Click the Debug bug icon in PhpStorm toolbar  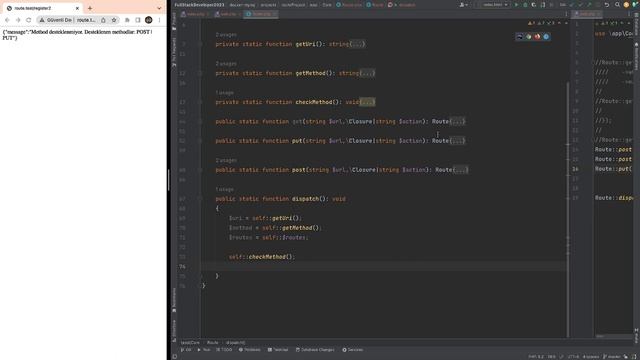525,5
